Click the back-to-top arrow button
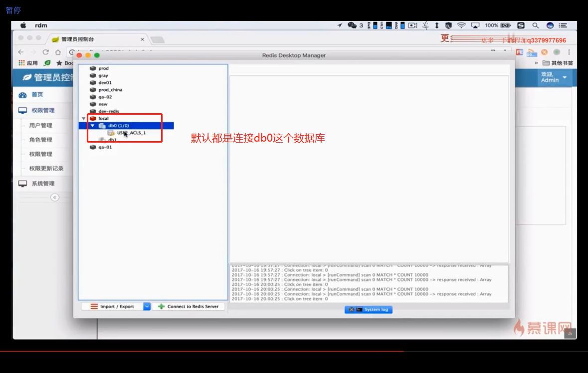The width and height of the screenshot is (588, 373). pos(570,333)
